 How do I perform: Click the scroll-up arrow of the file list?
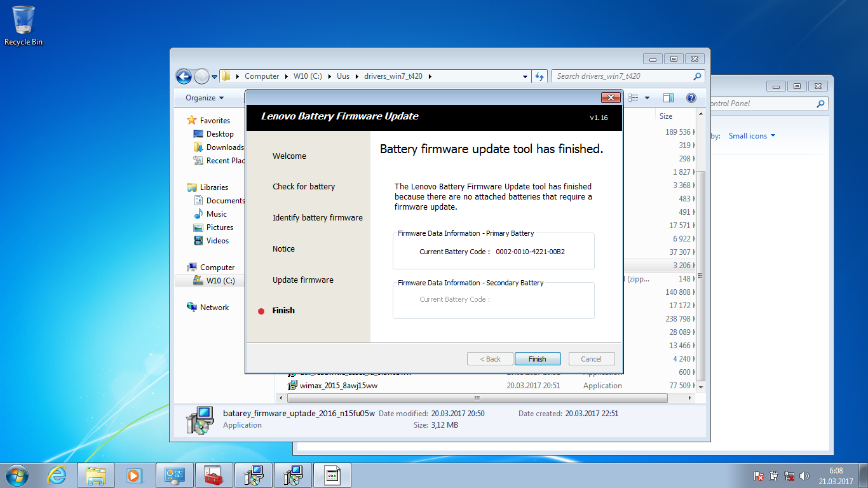click(701, 115)
